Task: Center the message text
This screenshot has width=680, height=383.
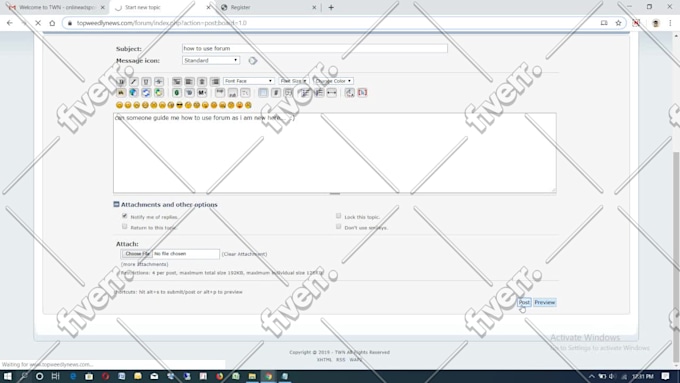Action: click(x=202, y=82)
